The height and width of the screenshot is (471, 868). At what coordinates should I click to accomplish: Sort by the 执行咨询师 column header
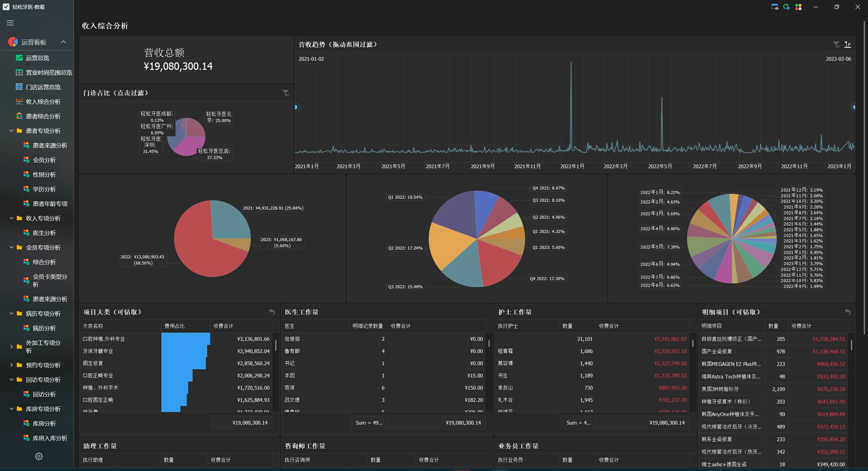tap(324, 460)
